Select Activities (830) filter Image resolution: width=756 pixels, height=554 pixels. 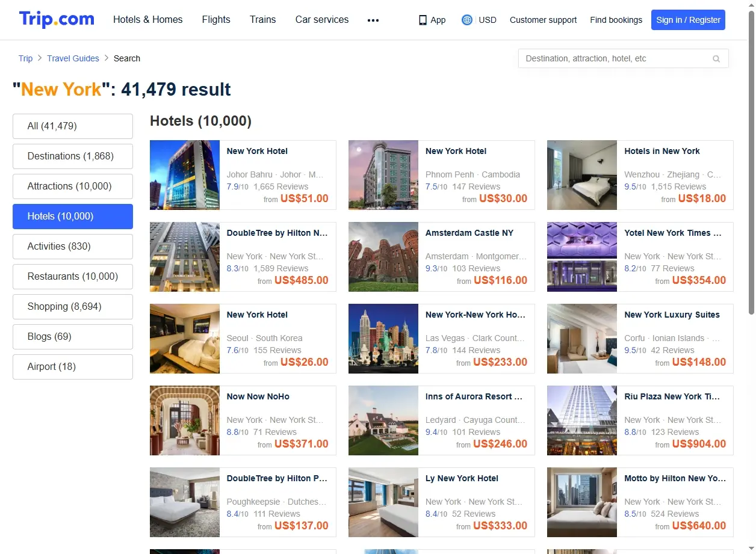73,247
